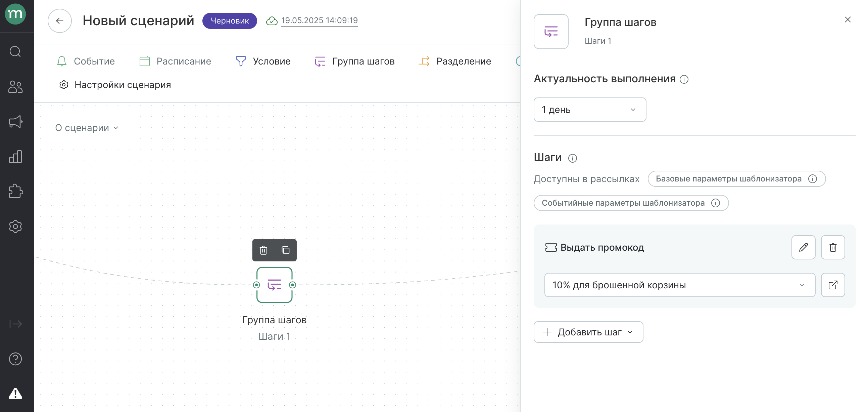Open the Добавить шаг dropdown
Screen dimensions: 868x412
click(588, 332)
